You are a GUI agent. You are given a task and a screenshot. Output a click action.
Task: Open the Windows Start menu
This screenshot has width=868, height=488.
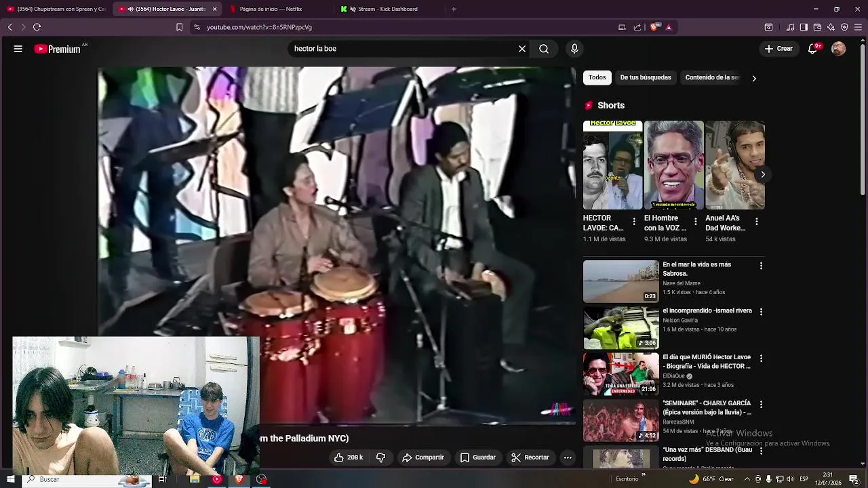tap(10, 479)
